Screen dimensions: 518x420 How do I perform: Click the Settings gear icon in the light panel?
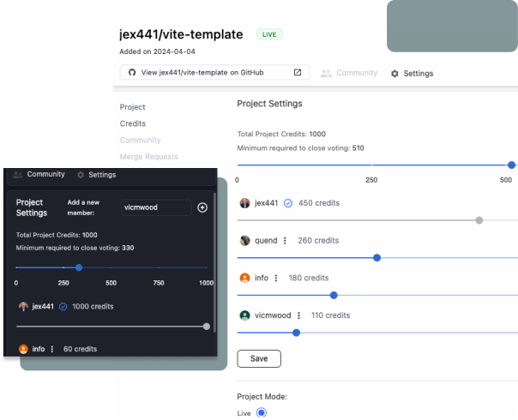point(395,74)
